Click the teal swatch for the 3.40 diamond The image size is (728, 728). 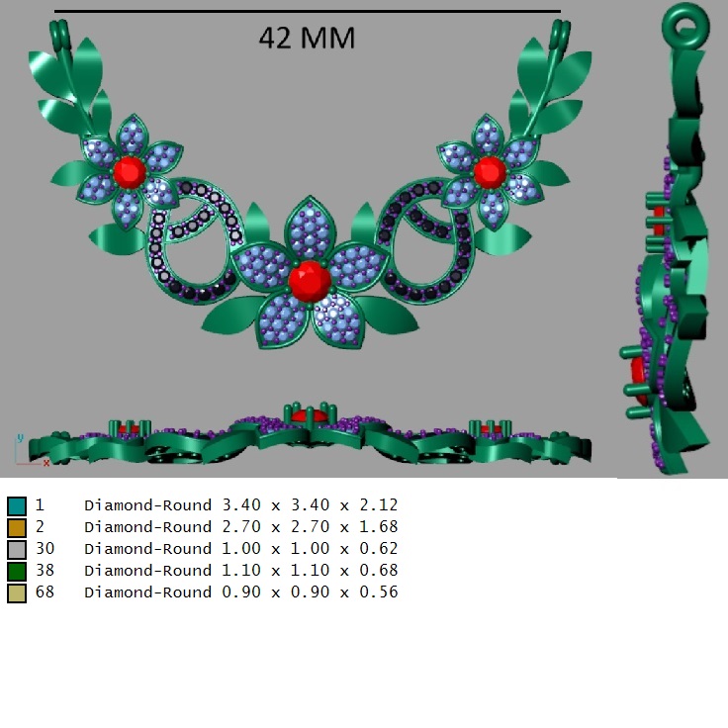(16, 505)
